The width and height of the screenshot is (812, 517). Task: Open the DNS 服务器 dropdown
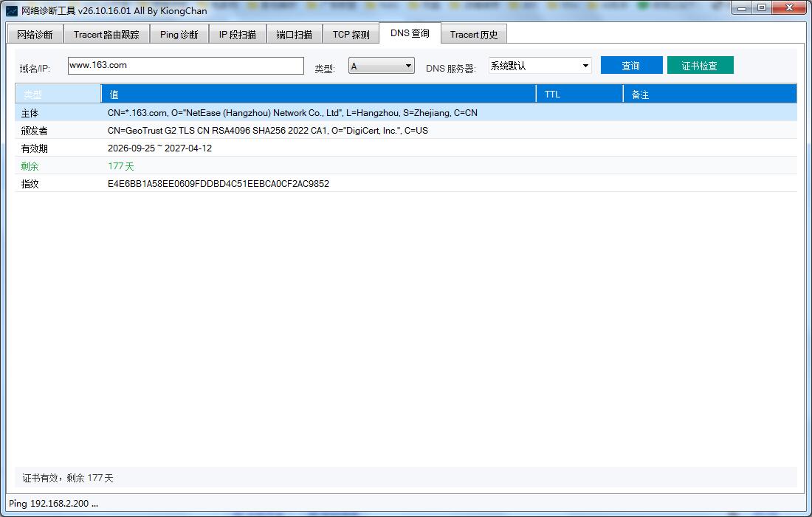540,66
